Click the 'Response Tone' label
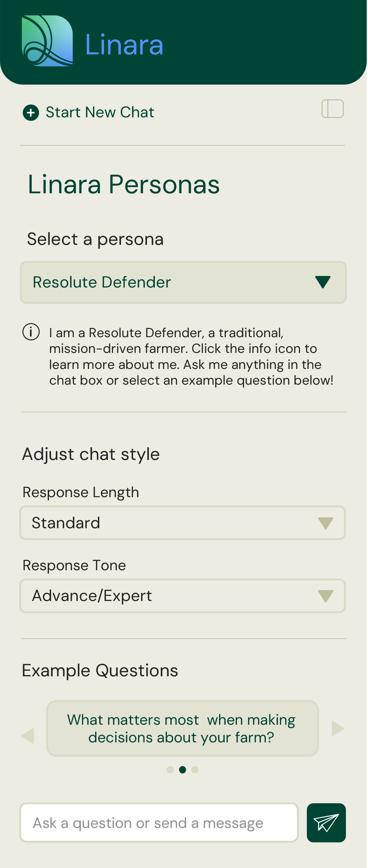Image resolution: width=368 pixels, height=868 pixels. pyautogui.click(x=74, y=565)
